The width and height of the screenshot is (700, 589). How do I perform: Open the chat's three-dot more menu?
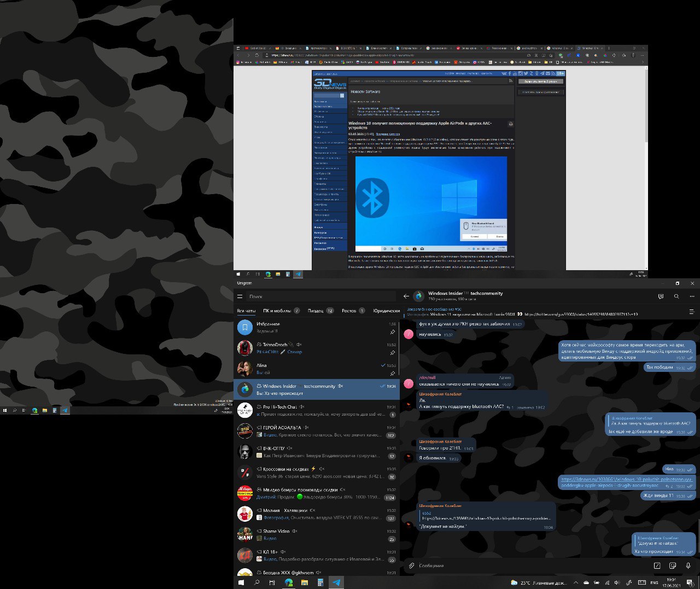[x=692, y=296]
